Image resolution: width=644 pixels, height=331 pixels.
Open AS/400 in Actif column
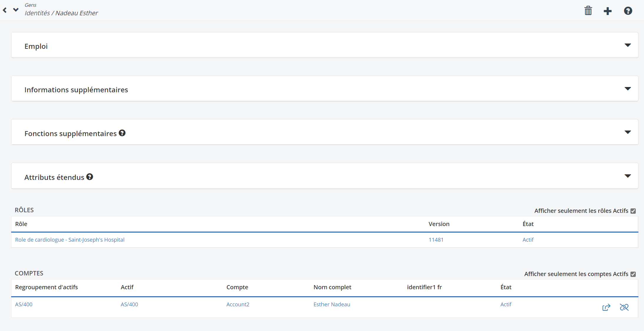(x=129, y=304)
